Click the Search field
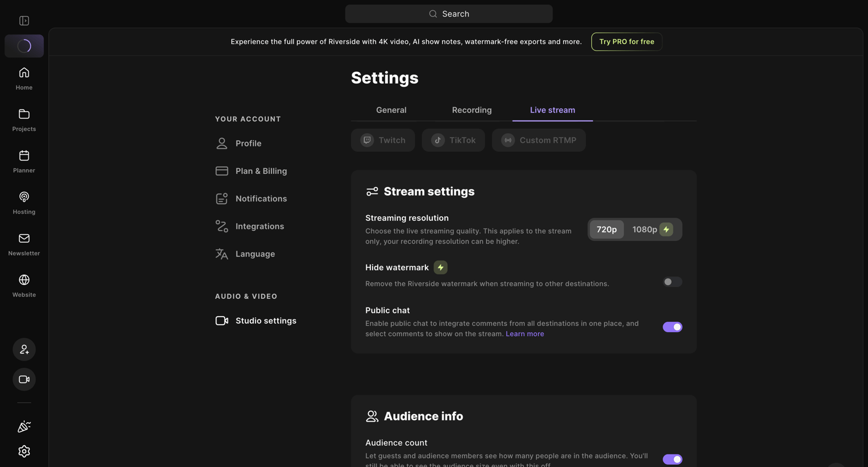Image resolution: width=868 pixels, height=467 pixels. 449,14
